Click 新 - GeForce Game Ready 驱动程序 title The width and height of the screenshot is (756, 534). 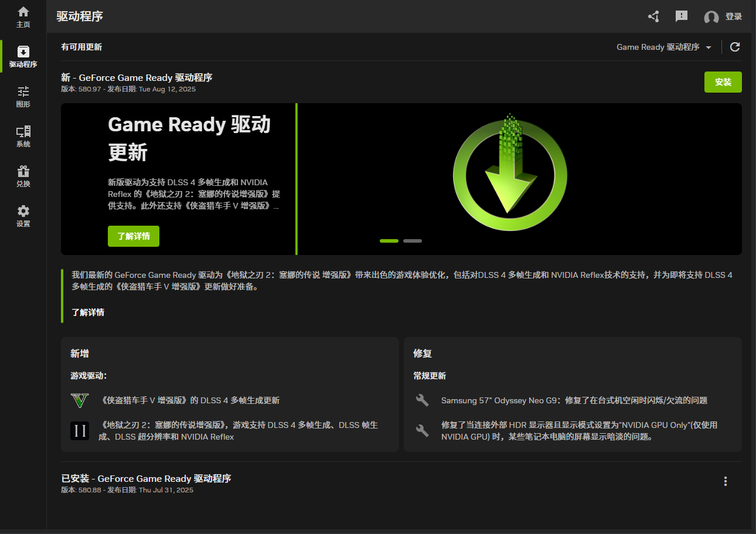137,77
